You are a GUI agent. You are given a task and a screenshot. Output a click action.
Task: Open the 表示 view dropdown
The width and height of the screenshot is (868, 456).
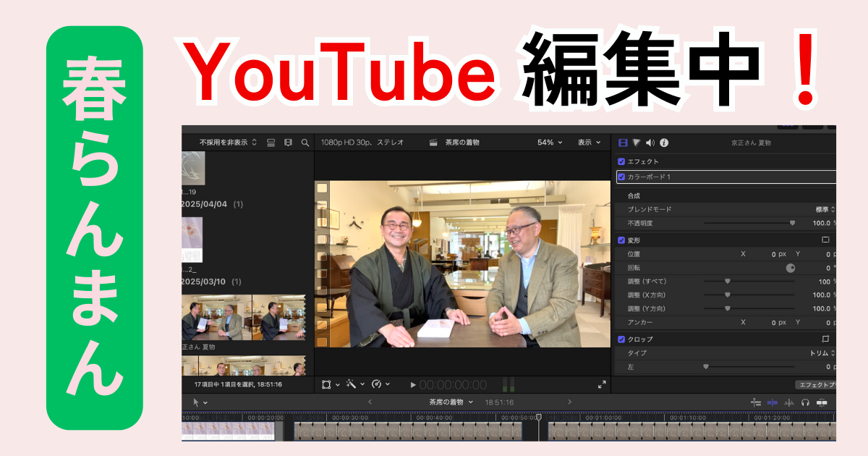[x=589, y=143]
